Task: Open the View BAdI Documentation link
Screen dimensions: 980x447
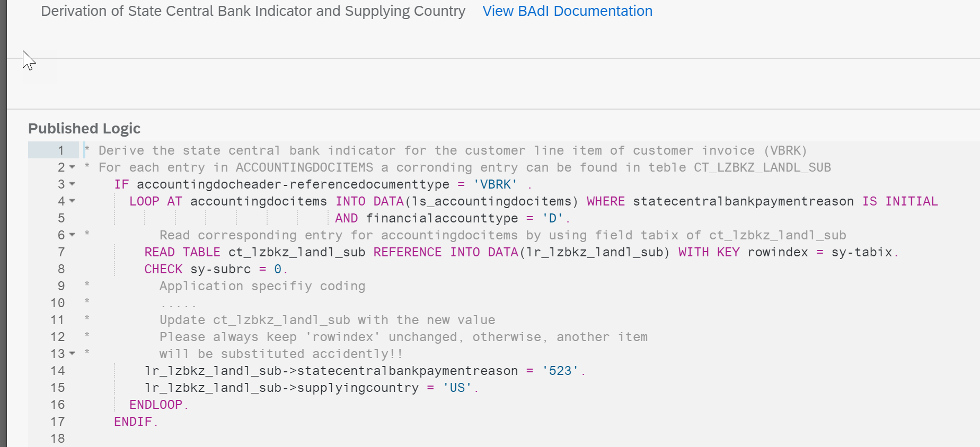Action: (x=567, y=11)
